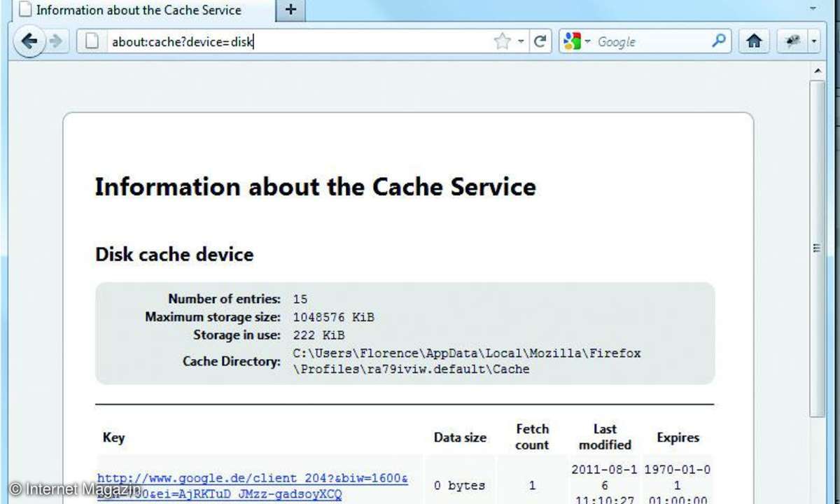Click the Fetch count column header
The height and width of the screenshot is (504, 840).
pyautogui.click(x=532, y=437)
